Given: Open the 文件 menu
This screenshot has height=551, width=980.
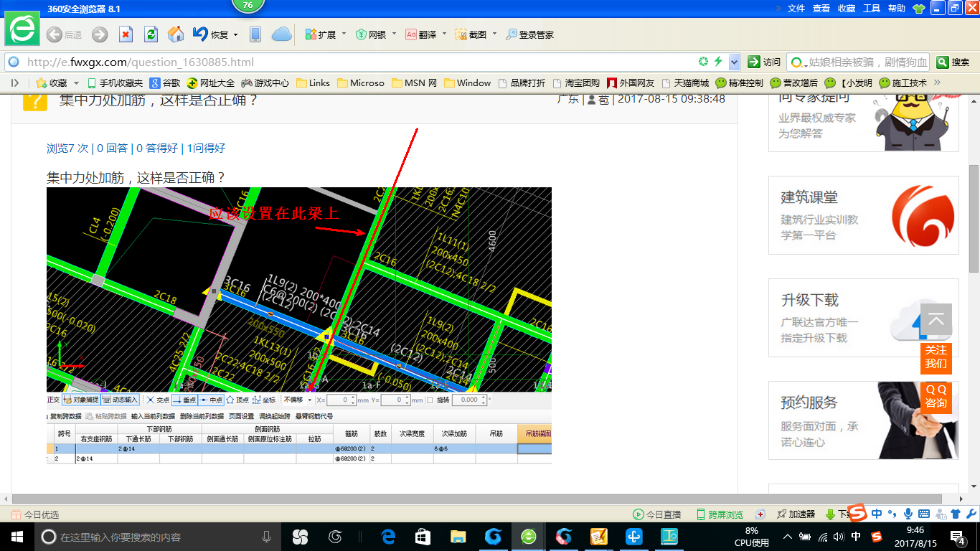Looking at the screenshot, I should 796,9.
